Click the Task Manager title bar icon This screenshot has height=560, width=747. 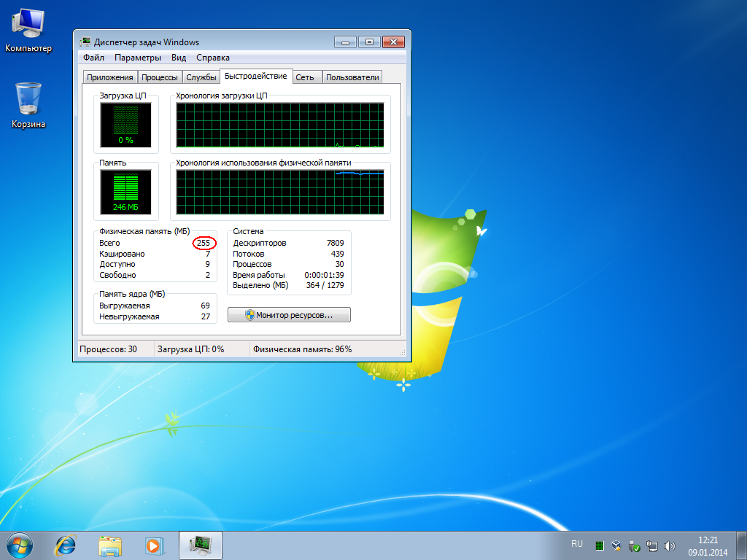pos(85,42)
